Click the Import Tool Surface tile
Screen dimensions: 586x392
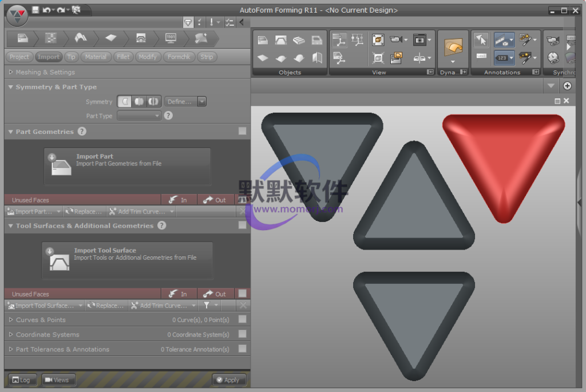pyautogui.click(x=127, y=260)
